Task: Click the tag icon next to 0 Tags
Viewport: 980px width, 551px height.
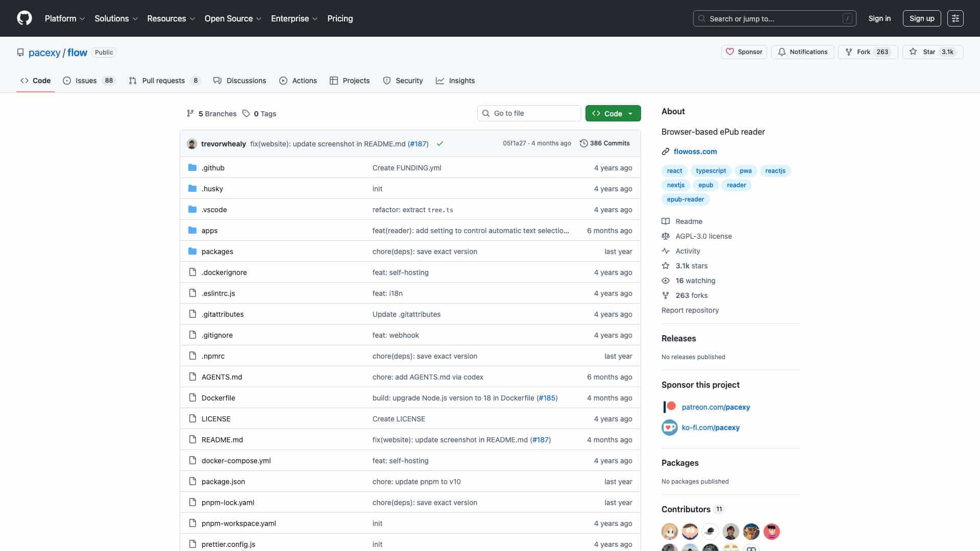Action: (x=246, y=113)
